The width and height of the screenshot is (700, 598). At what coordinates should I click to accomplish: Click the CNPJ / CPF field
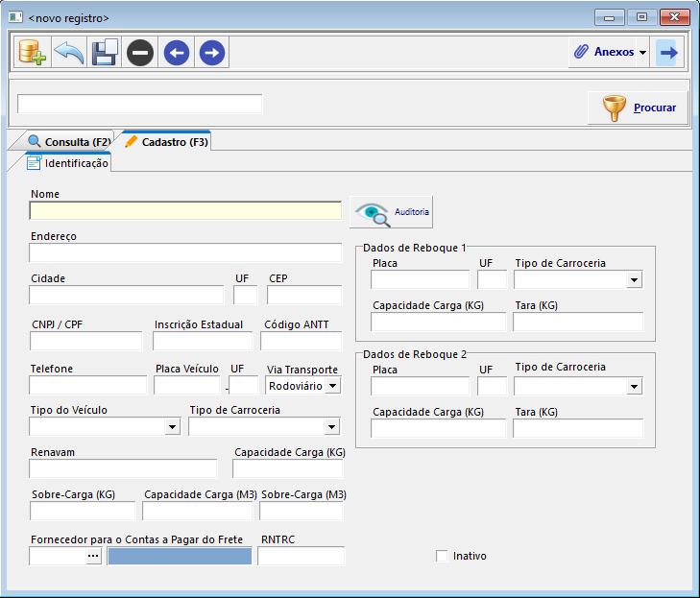tap(86, 341)
